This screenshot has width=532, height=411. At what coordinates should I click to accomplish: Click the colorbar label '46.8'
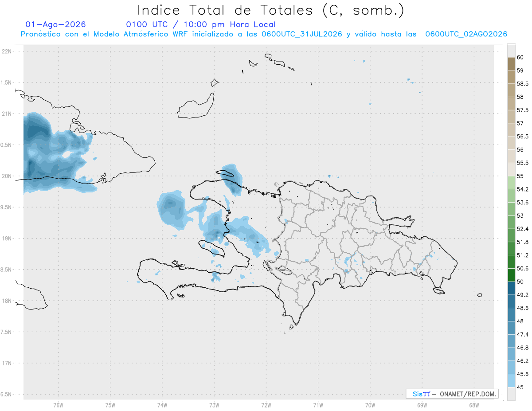[522, 348]
